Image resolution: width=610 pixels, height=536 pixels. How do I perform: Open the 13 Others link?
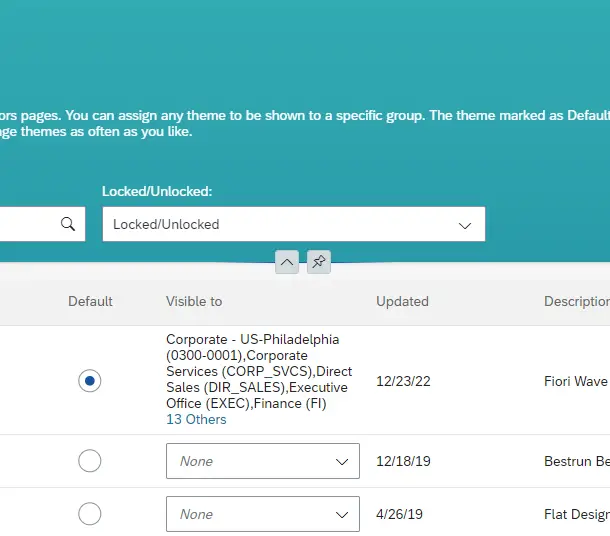[196, 419]
